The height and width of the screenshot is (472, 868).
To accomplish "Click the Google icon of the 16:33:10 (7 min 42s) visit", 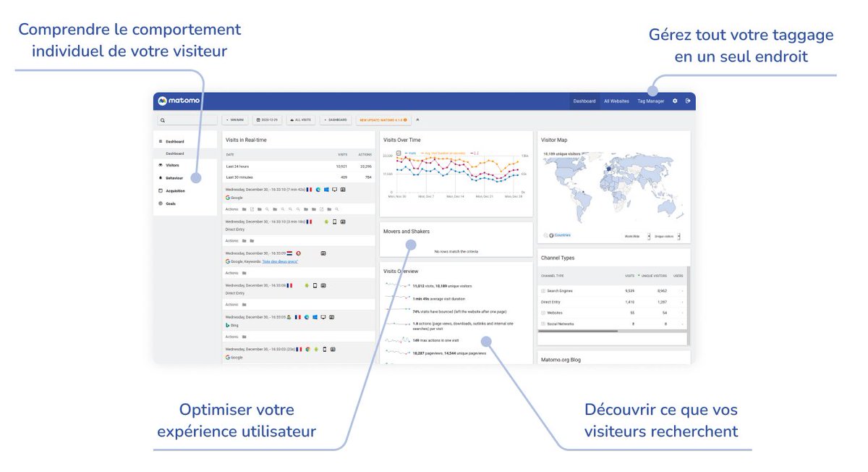I will 228,198.
